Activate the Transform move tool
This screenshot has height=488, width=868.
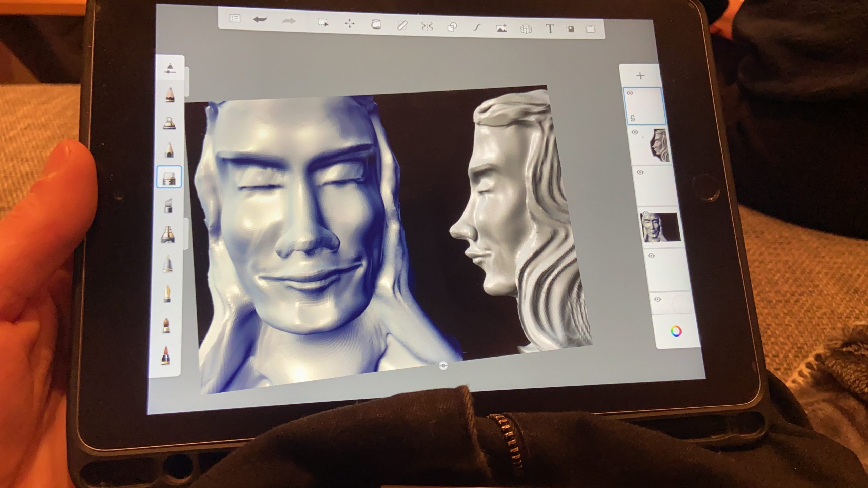349,23
